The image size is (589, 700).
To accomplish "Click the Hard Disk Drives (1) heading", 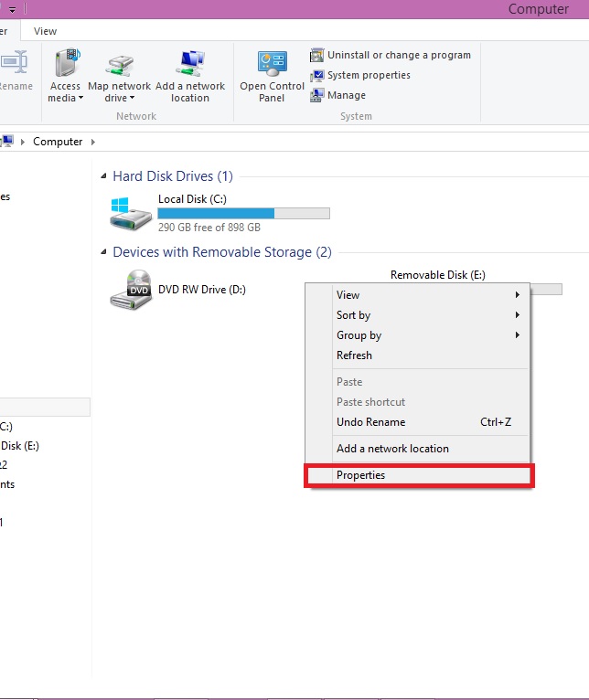I will tap(173, 176).
